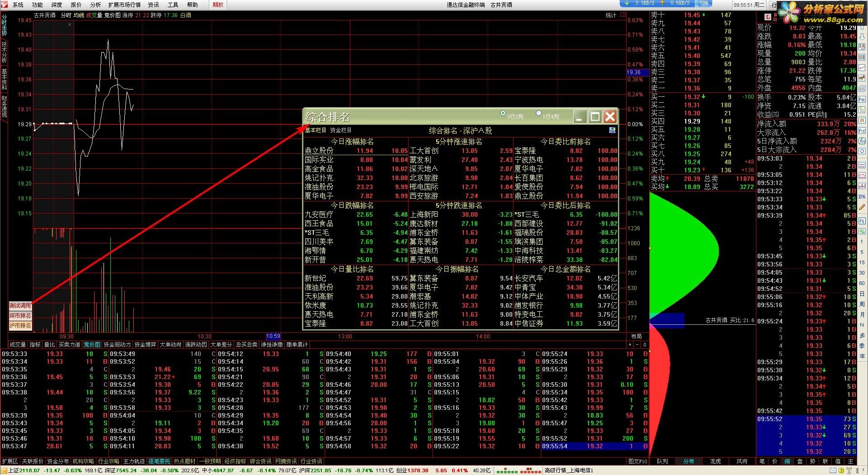Select the 1行4列 layout radio button
868x475 pixels.
coord(538,113)
